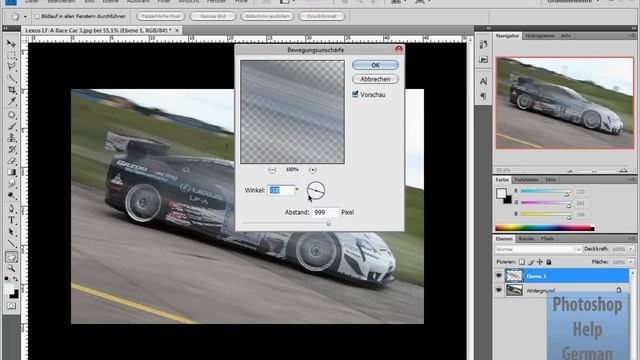Click the Bildschirm ausfüllen button
Viewport: 640px width, 360px height.
click(x=267, y=16)
